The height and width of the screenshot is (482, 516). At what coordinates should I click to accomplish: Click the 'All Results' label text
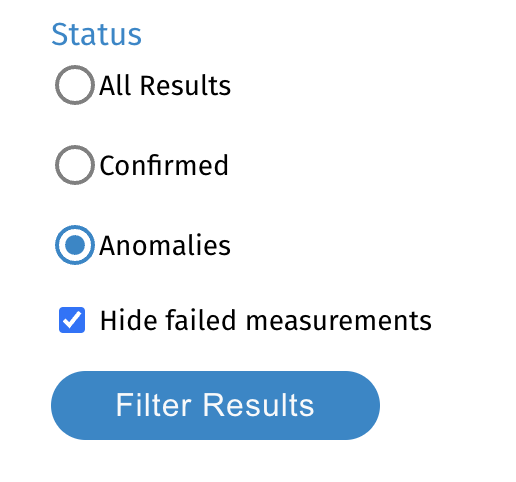tap(165, 86)
